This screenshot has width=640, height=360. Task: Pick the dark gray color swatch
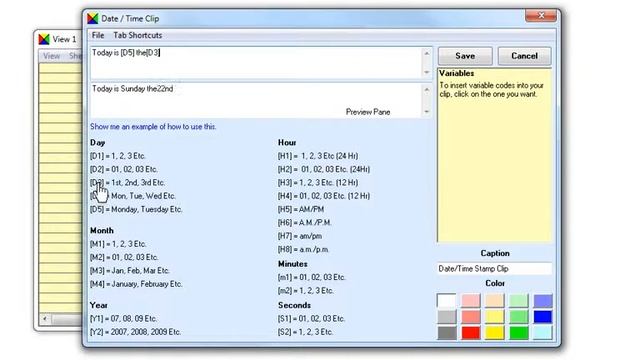tap(447, 333)
